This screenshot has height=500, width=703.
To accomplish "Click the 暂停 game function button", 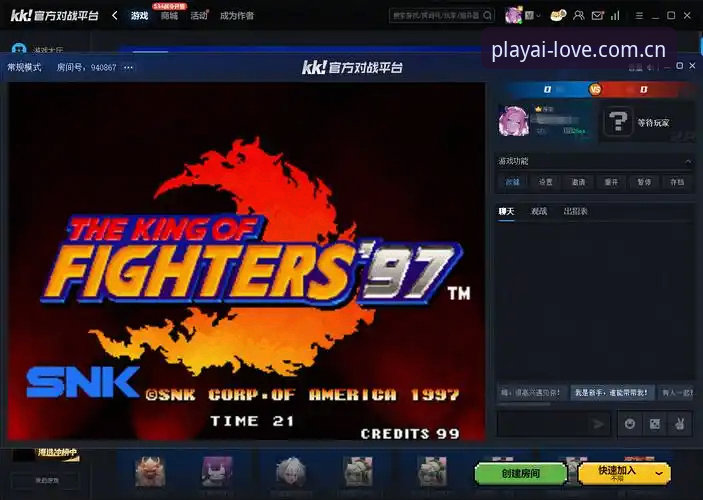I will pos(644,182).
